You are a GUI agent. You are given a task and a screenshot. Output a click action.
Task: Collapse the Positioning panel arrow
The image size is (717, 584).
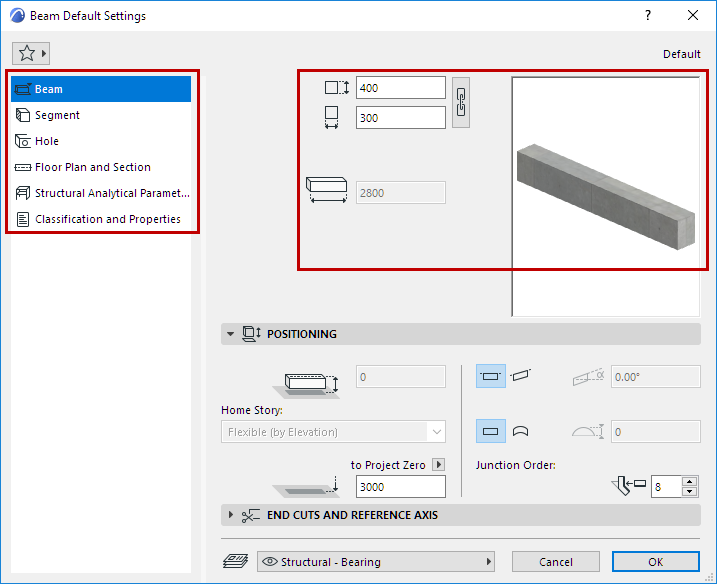coord(230,334)
